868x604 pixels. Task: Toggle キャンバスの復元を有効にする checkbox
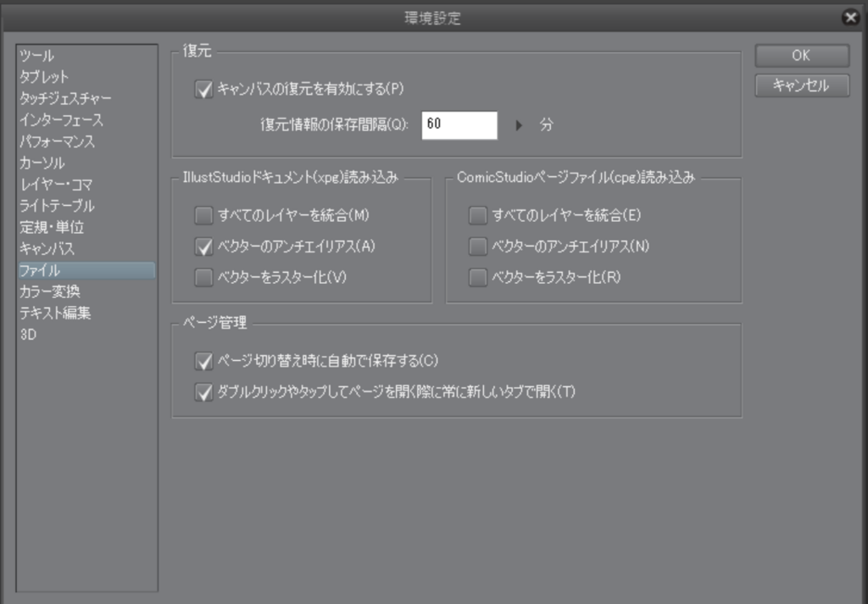[x=203, y=89]
